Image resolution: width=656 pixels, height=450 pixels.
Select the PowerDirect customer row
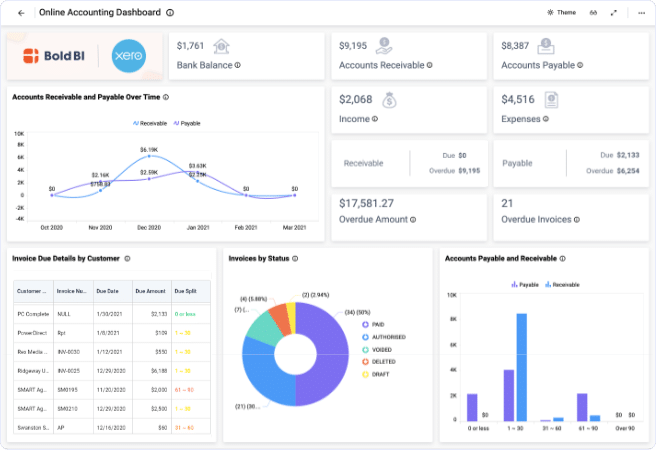click(x=112, y=333)
